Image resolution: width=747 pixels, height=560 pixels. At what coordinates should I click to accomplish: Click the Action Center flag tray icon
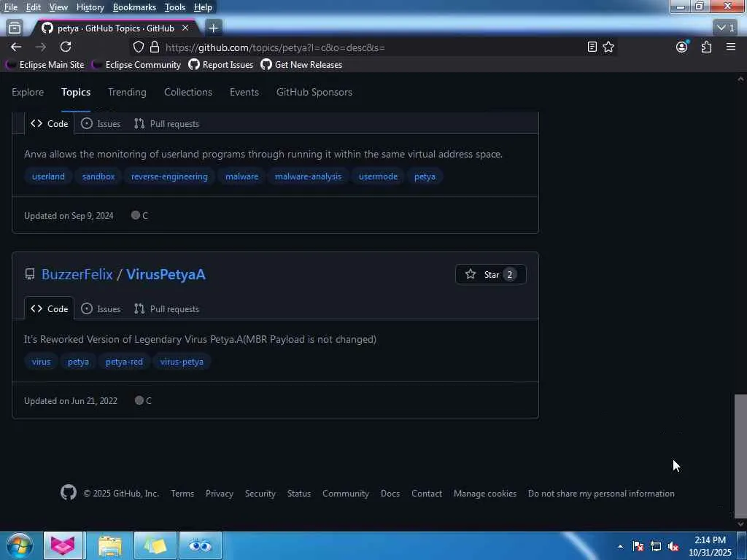[x=638, y=546]
